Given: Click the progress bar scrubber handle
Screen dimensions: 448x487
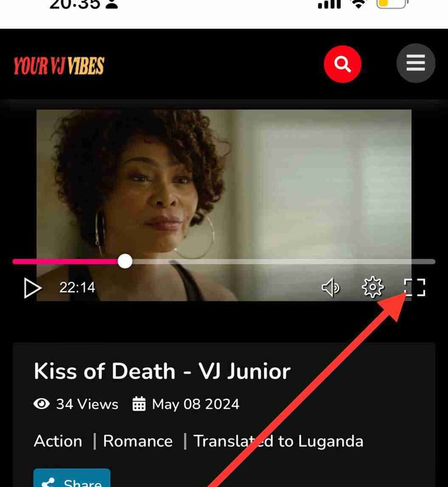Looking at the screenshot, I should (125, 261).
